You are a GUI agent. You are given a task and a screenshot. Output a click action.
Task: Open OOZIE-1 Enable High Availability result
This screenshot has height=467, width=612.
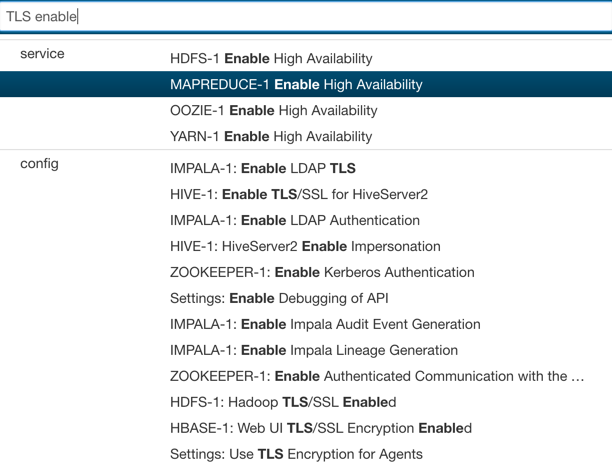click(x=274, y=111)
